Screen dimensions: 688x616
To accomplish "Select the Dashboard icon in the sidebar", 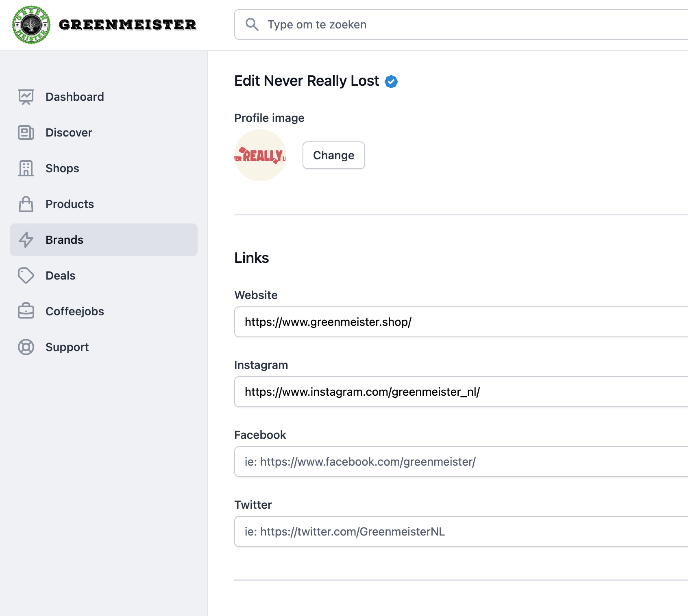I will 26,97.
